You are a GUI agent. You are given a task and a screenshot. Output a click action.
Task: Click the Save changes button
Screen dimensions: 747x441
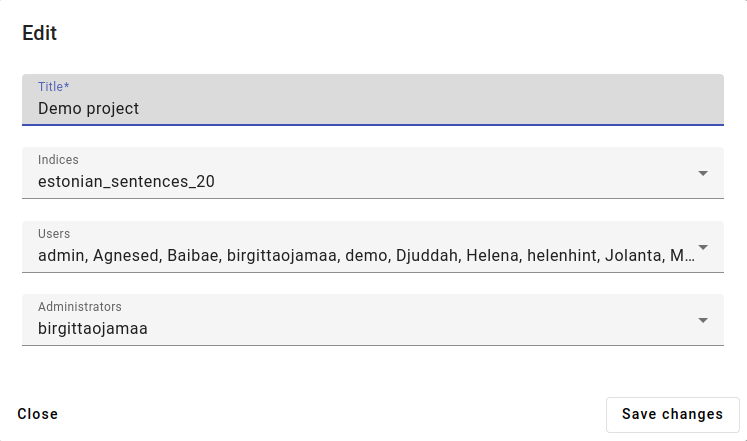pos(672,414)
